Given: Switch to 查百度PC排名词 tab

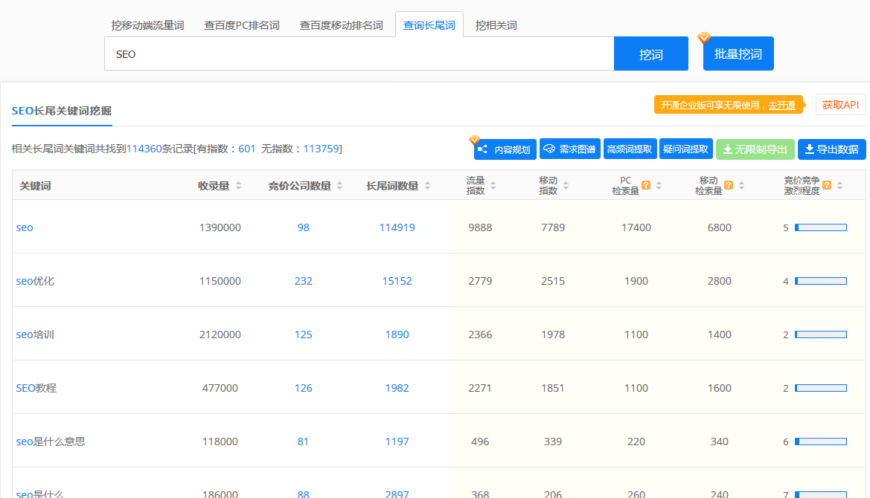Looking at the screenshot, I should click(242, 26).
